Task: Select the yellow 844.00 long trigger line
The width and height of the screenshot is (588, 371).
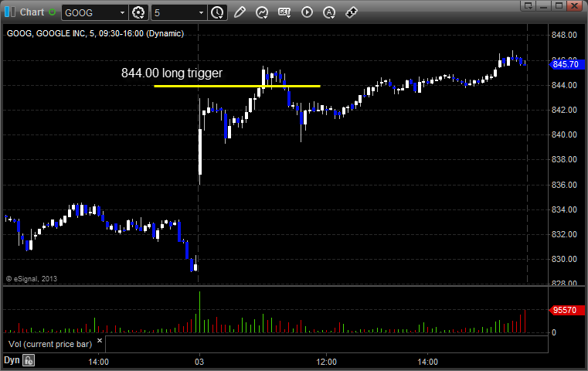Action: (237, 87)
